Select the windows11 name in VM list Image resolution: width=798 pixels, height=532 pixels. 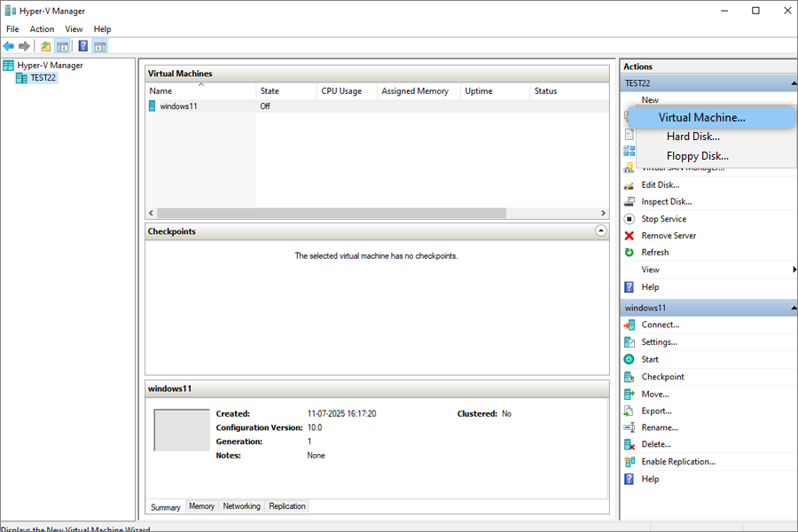pos(178,106)
